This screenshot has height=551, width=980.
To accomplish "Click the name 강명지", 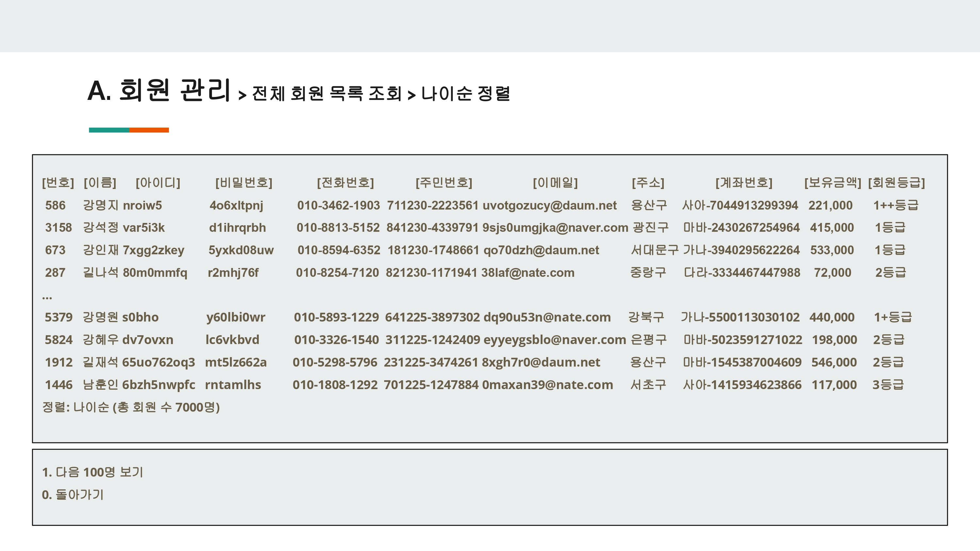I will click(x=101, y=205).
